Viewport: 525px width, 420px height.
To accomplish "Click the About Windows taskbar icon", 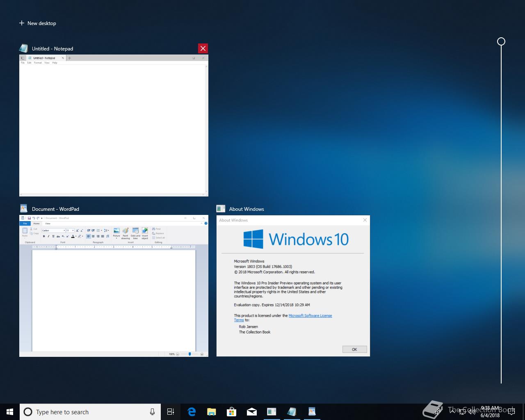I will 272,412.
